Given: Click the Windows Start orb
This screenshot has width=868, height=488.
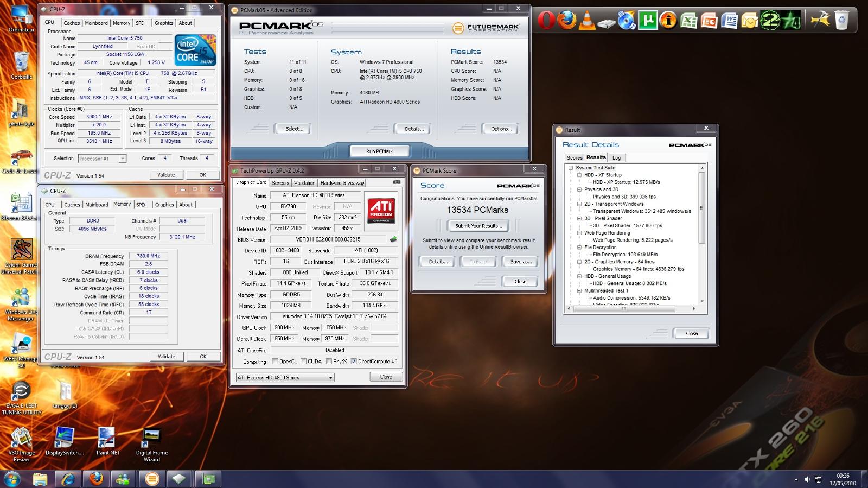Looking at the screenshot, I should pos(12,479).
